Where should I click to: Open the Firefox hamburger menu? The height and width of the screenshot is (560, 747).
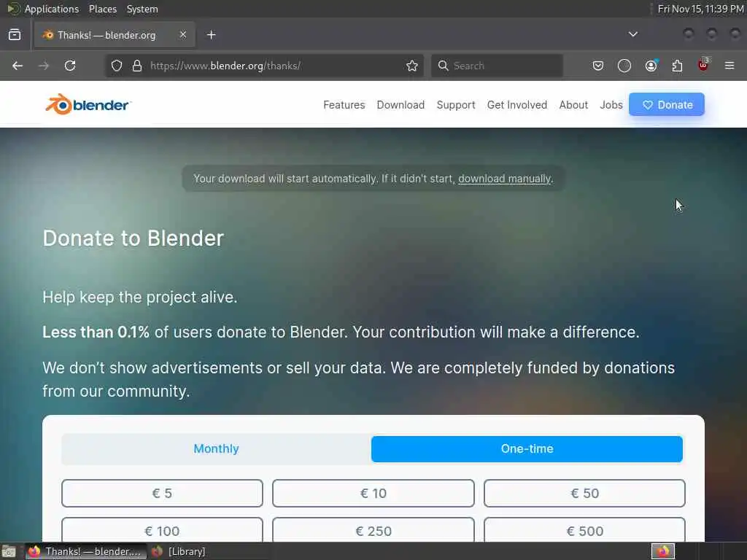point(729,66)
